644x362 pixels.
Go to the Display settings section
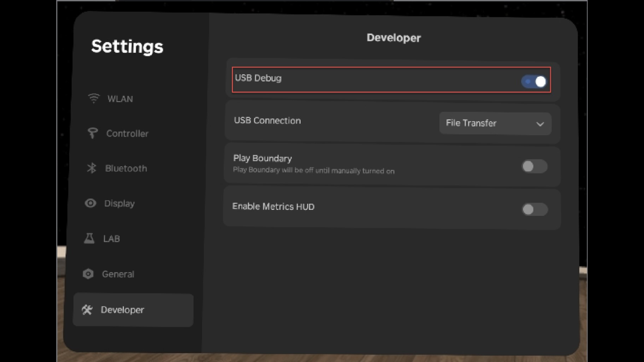(x=119, y=203)
